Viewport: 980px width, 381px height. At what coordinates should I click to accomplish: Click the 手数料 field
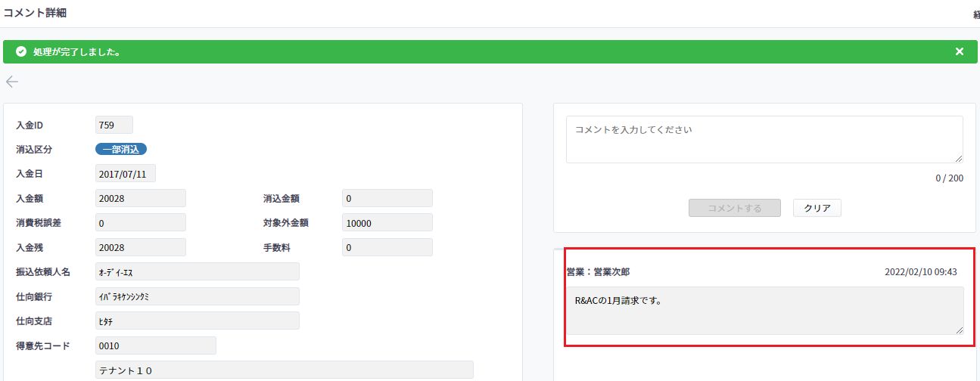point(387,247)
